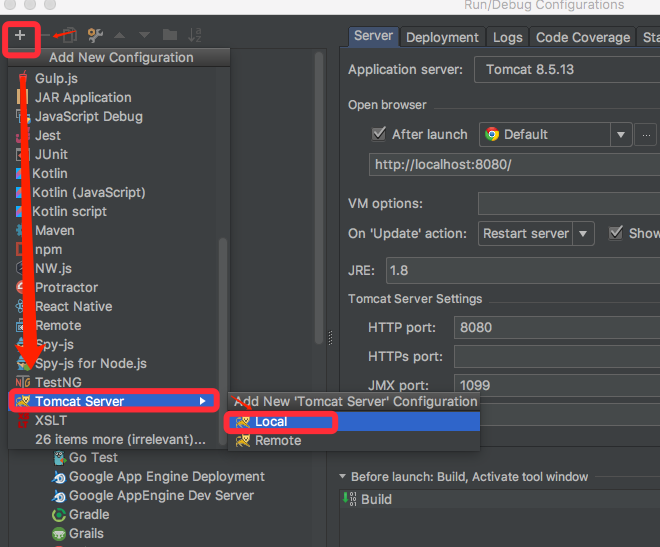Screen dimensions: 660x547
Task: Click the JRE 1.8 field
Action: click(x=523, y=271)
